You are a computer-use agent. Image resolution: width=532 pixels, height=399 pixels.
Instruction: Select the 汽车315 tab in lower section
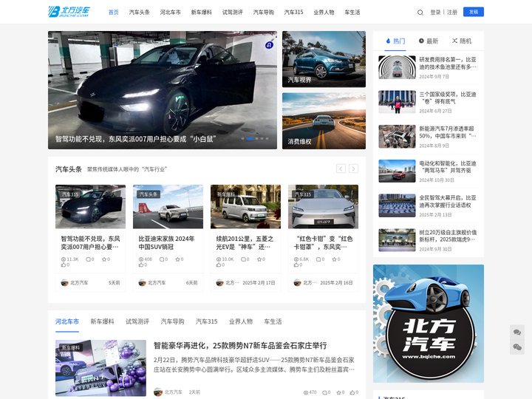(x=207, y=321)
